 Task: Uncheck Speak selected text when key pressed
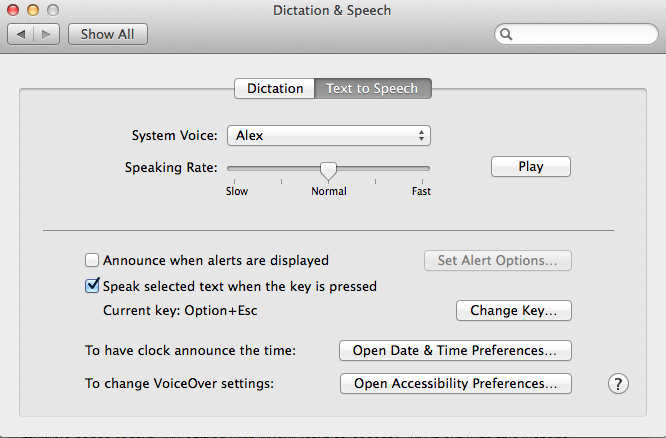tap(92, 286)
